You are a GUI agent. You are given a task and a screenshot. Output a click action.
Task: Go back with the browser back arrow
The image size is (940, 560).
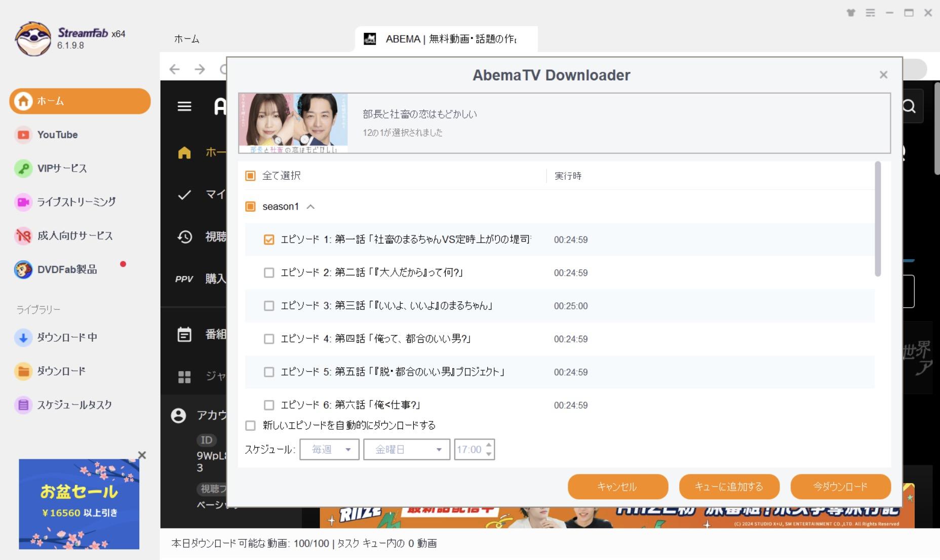tap(174, 69)
